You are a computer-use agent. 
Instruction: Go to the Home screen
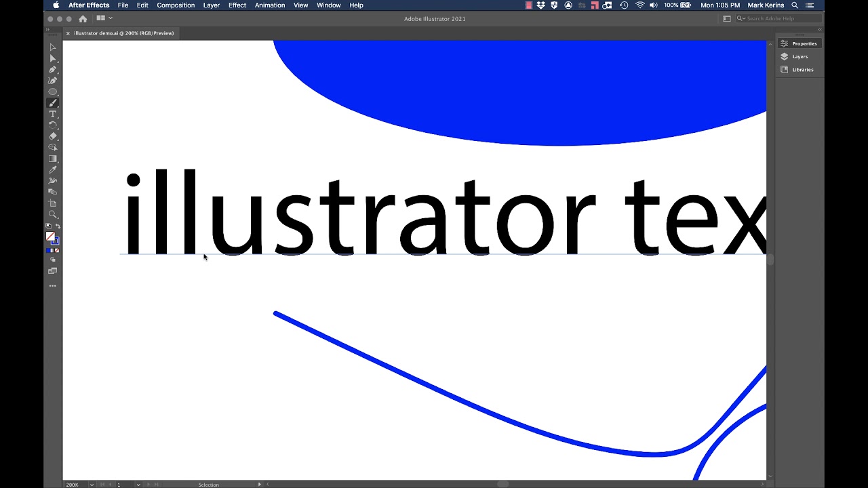pos(83,18)
